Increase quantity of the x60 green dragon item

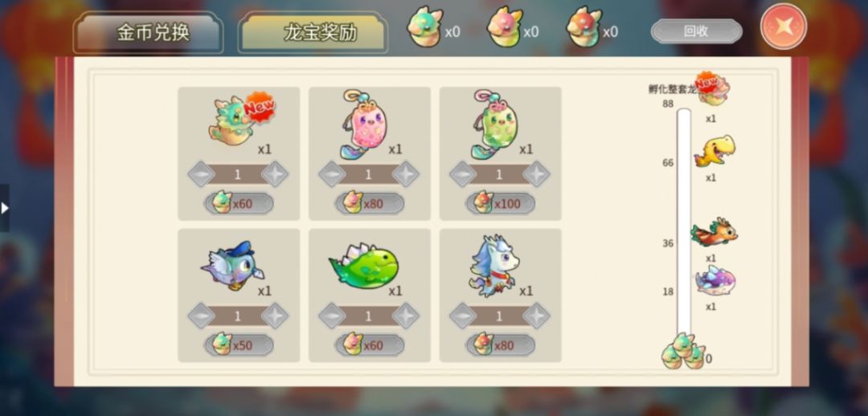click(275, 175)
